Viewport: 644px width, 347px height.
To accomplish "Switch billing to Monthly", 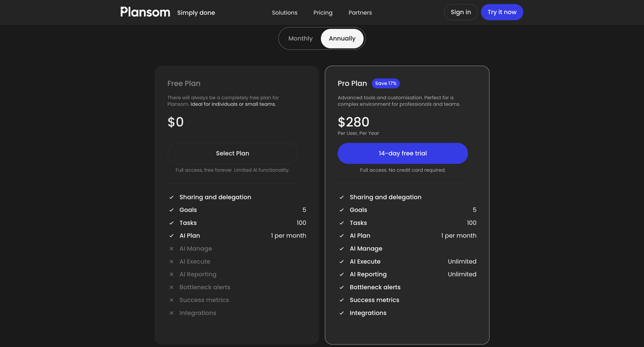I will pyautogui.click(x=300, y=38).
